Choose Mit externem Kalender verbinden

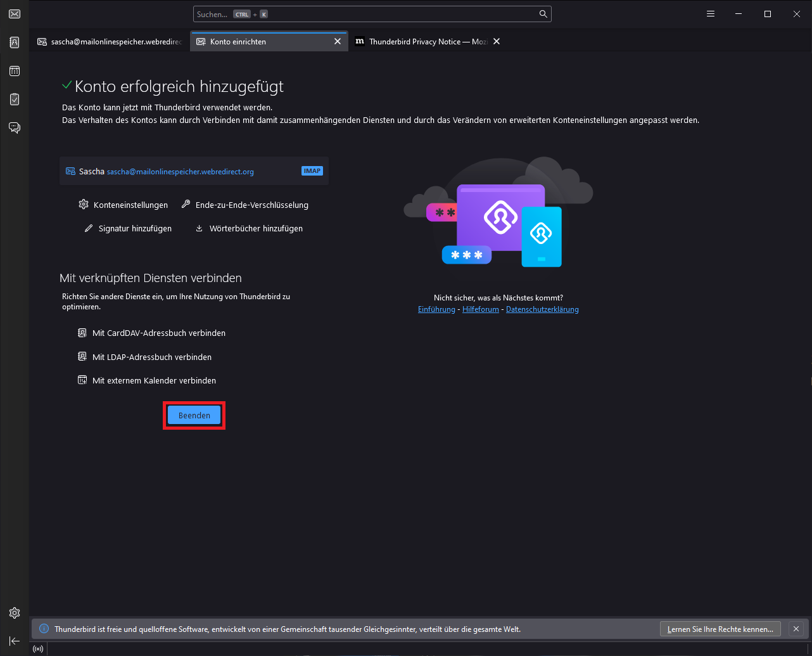click(x=147, y=380)
